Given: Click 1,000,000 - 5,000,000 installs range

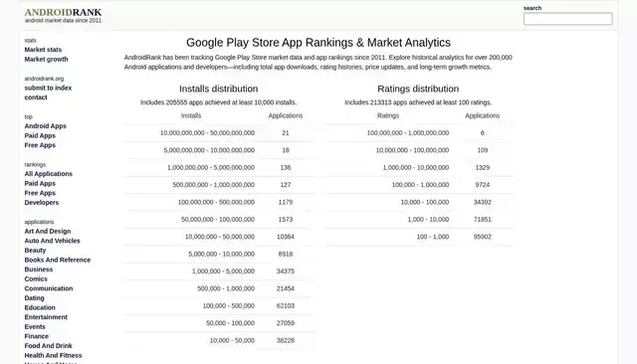Looking at the screenshot, I should tap(223, 272).
